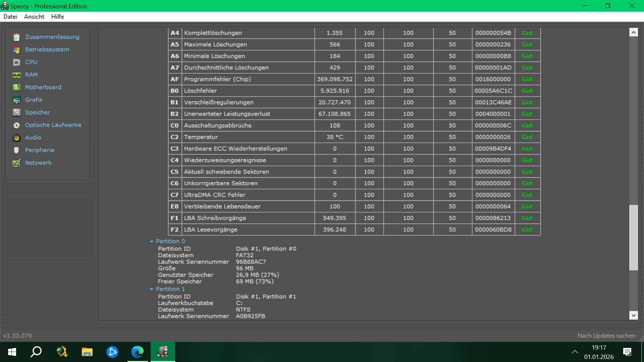Open the Audio speaker icon
Viewport: 644px width, 362px height.
point(16,138)
